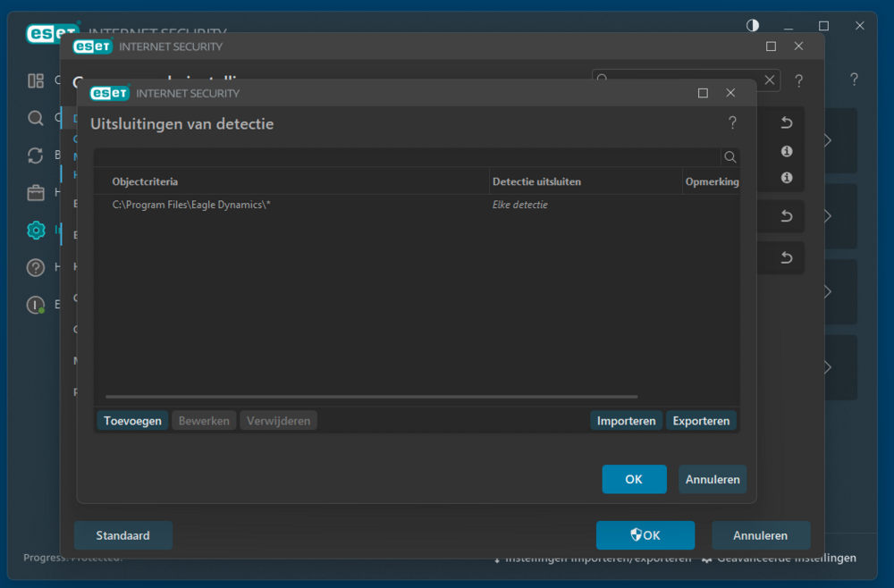Open the update refresh icon in sidebar
Screen dimensions: 894x588
[x=36, y=155]
